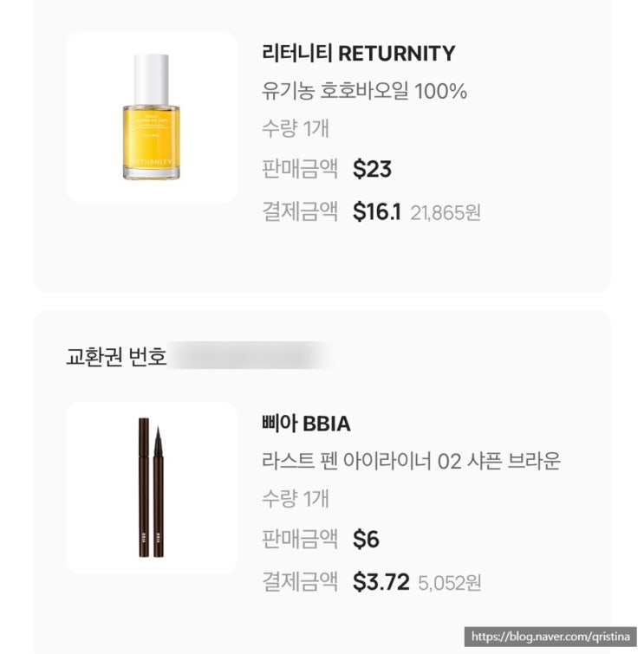The height and width of the screenshot is (654, 644).
Task: Click the 5,052원 converted price
Action: (449, 583)
